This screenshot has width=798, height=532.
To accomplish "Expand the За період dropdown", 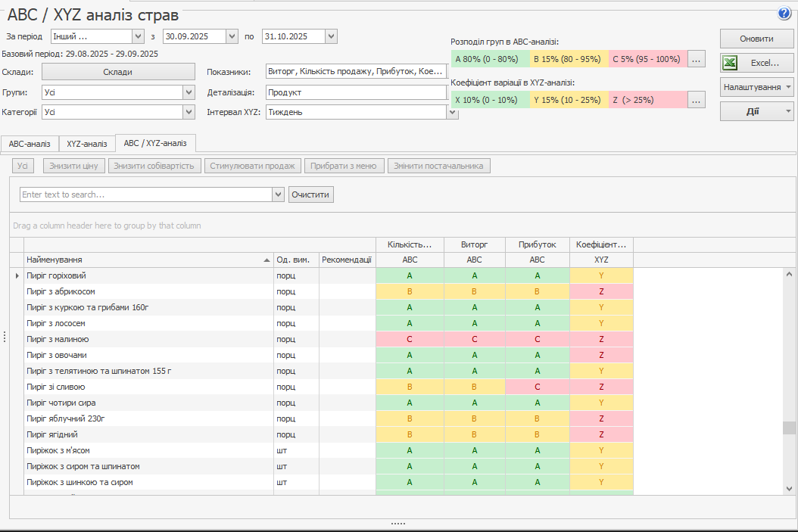I will [x=138, y=36].
